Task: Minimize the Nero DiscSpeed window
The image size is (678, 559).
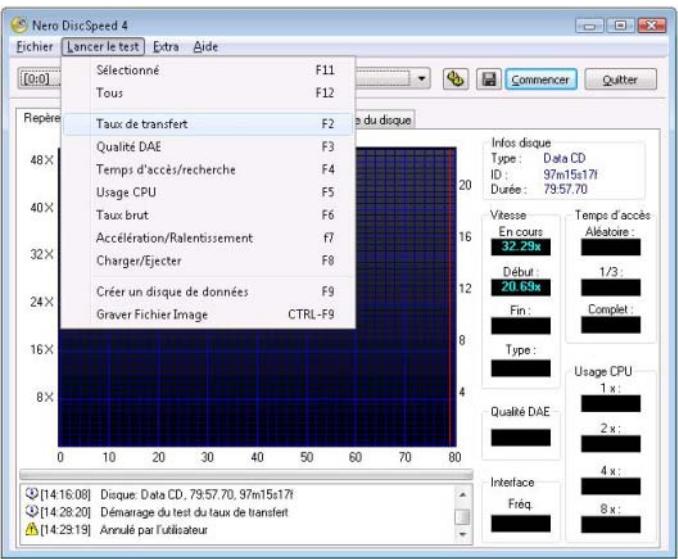Action: (x=589, y=26)
